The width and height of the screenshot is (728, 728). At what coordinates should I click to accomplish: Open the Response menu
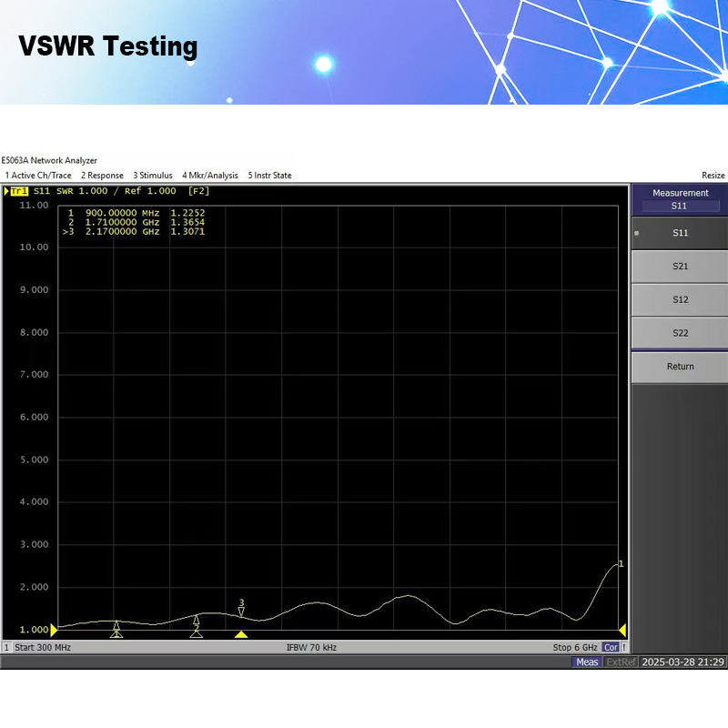102,175
